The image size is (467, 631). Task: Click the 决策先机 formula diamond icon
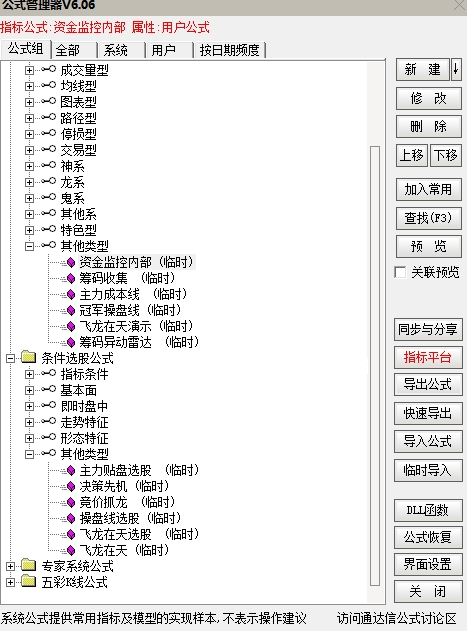pyautogui.click(x=71, y=486)
